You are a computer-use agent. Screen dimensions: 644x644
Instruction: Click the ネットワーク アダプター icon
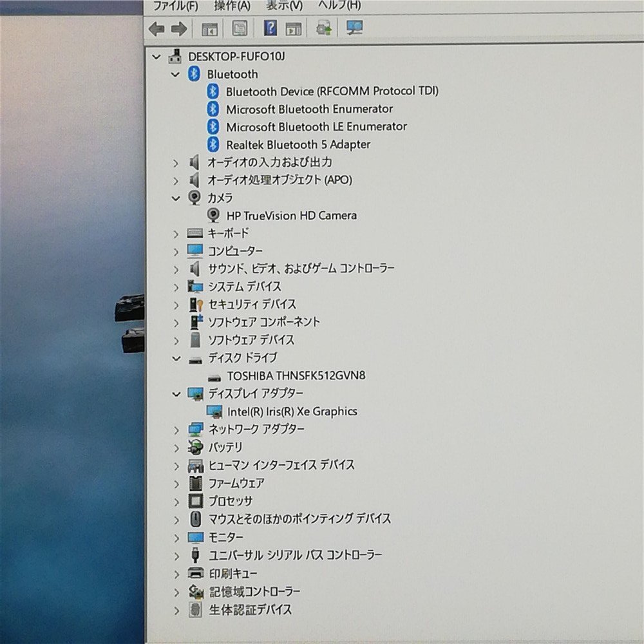[x=196, y=430]
